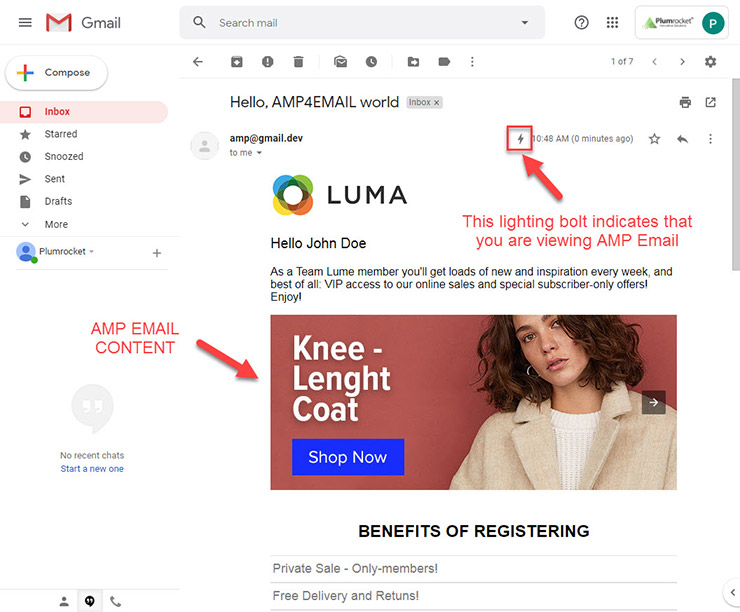The image size is (740, 612).
Task: Open the Plumrocket account avatar
Action: [713, 23]
